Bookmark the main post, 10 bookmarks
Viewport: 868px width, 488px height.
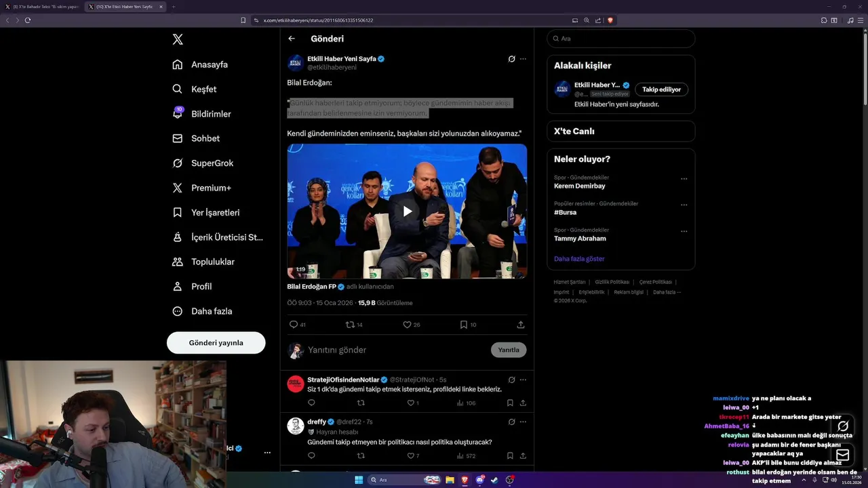click(468, 325)
